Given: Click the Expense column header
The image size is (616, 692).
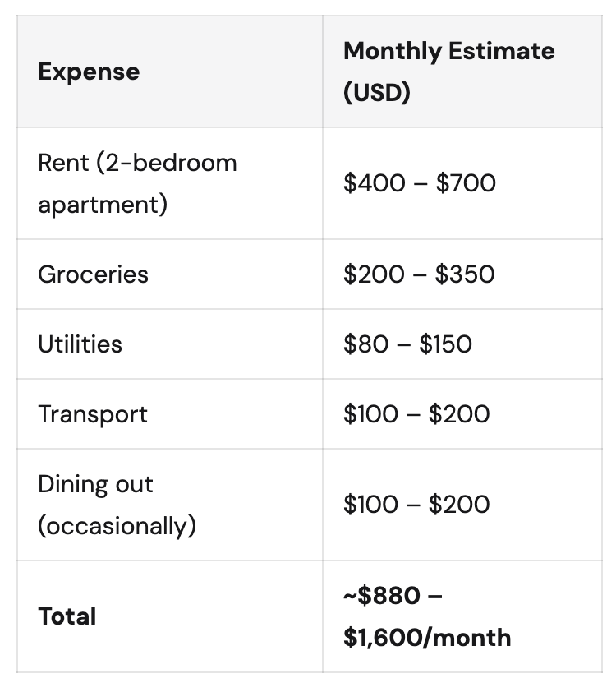Looking at the screenshot, I should (89, 72).
